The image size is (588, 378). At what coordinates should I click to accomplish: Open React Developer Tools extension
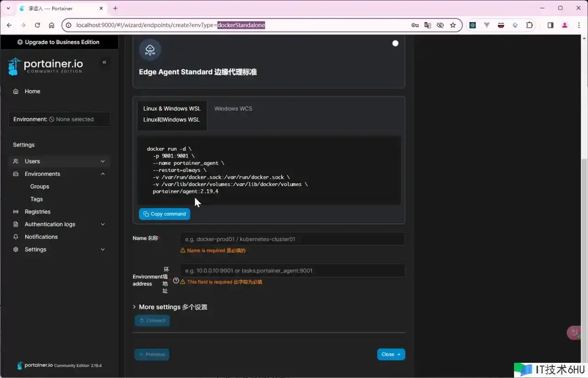point(473,25)
